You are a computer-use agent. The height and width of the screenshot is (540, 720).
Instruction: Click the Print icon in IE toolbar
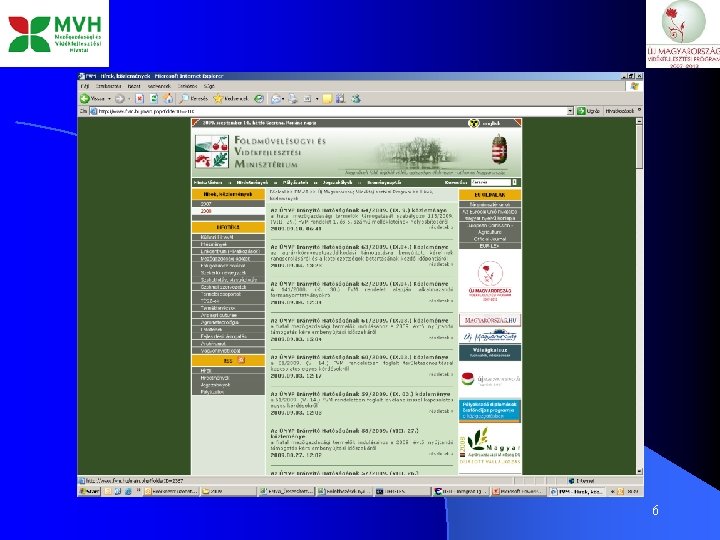point(293,98)
